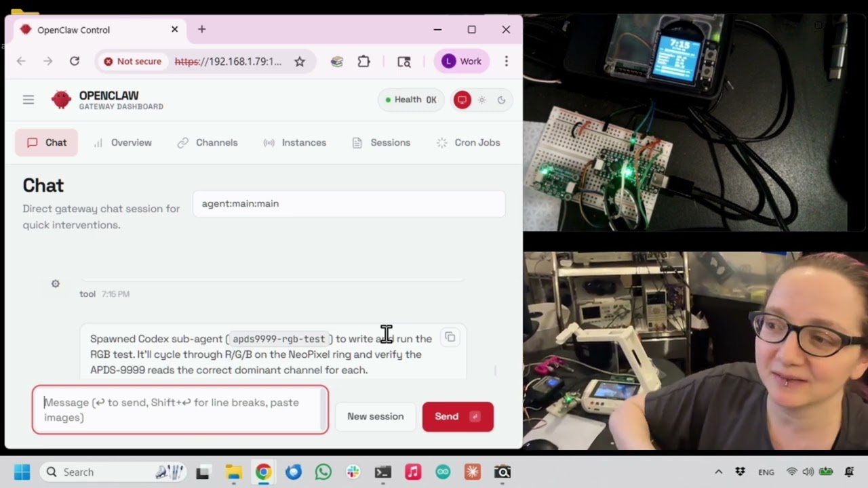
Task: Open the Extensions puzzle icon
Action: coord(364,61)
